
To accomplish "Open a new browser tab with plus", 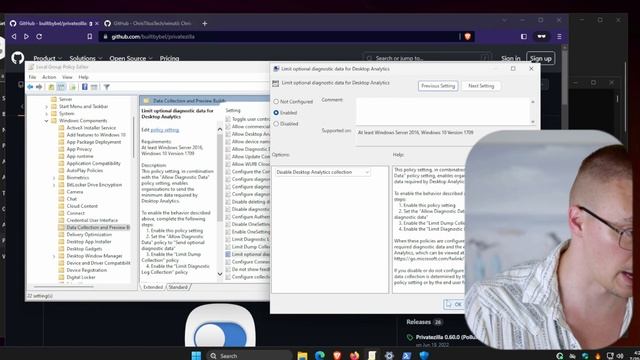I will (204, 23).
